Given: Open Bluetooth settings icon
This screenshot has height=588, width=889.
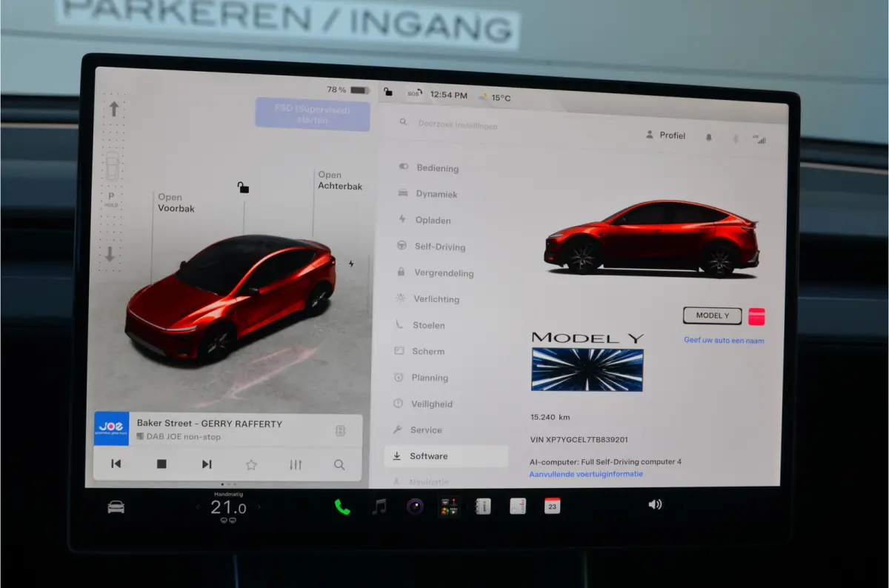Looking at the screenshot, I should tap(736, 138).
